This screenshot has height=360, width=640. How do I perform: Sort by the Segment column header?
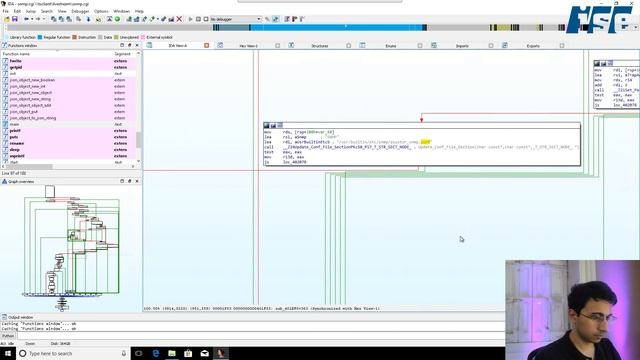click(124, 54)
